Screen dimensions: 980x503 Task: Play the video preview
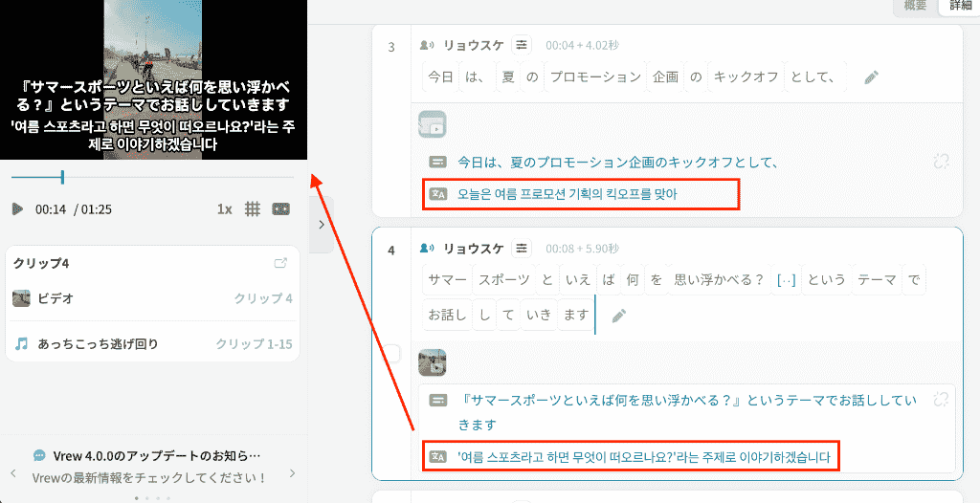(17, 209)
